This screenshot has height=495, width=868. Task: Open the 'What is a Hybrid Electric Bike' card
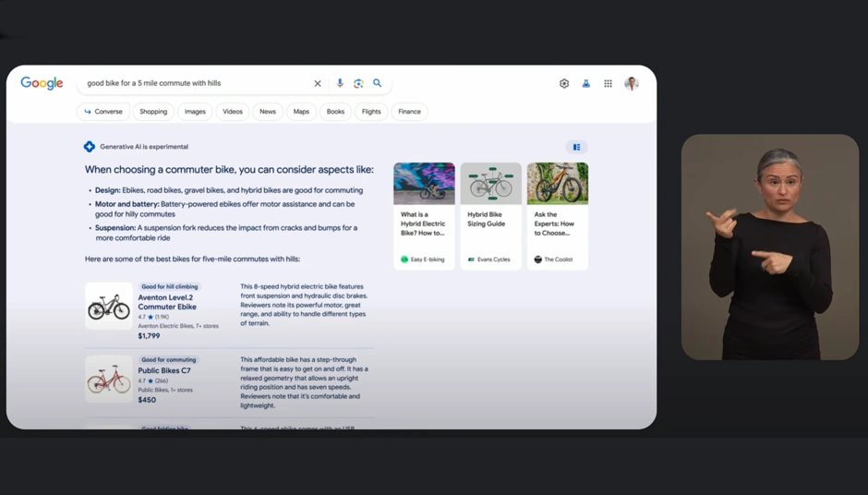pyautogui.click(x=424, y=216)
